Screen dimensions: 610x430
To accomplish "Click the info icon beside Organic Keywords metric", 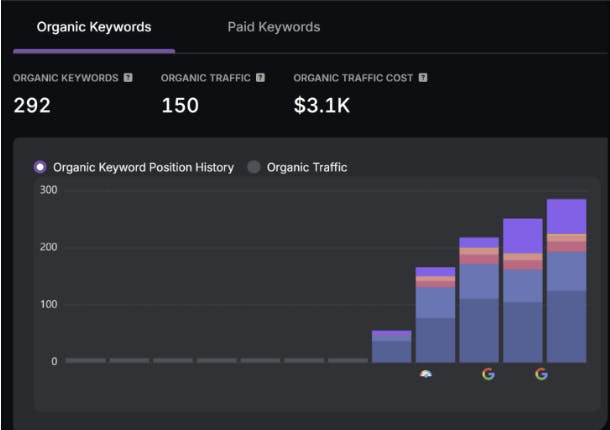I will pos(128,78).
